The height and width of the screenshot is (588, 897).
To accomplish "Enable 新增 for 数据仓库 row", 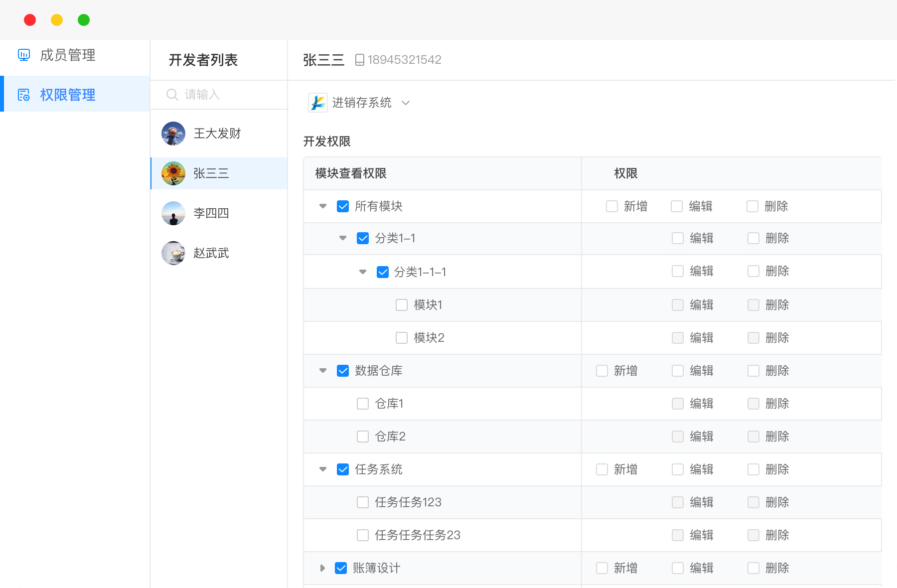I will [x=602, y=371].
